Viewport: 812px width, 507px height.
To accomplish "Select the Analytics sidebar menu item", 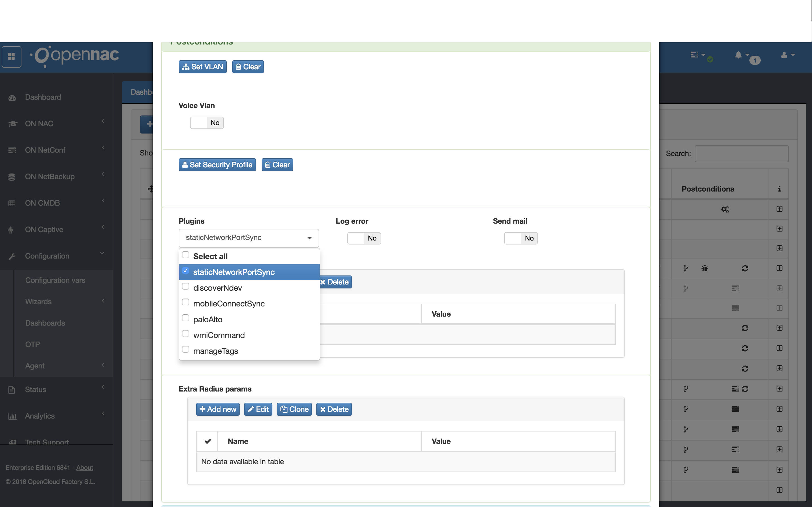I will coord(40,416).
